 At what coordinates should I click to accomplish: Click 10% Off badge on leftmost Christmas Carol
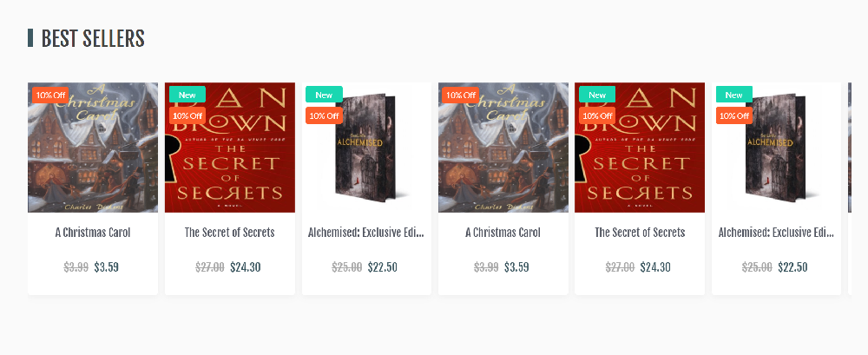[50, 95]
